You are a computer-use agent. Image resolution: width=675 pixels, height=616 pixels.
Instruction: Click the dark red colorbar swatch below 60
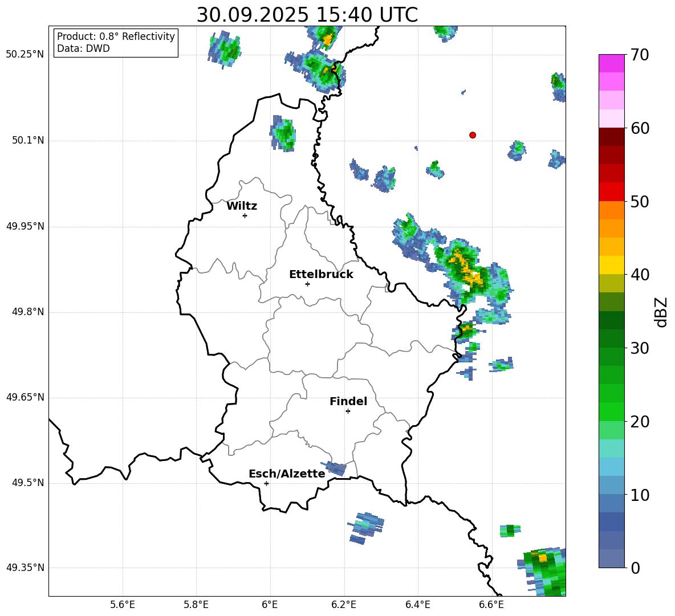[611, 137]
